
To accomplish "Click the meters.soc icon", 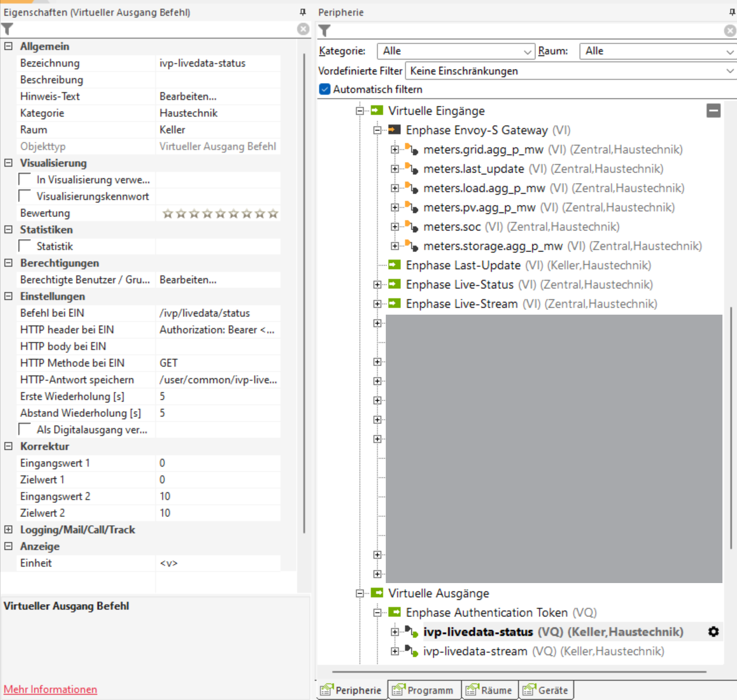I will click(x=412, y=226).
